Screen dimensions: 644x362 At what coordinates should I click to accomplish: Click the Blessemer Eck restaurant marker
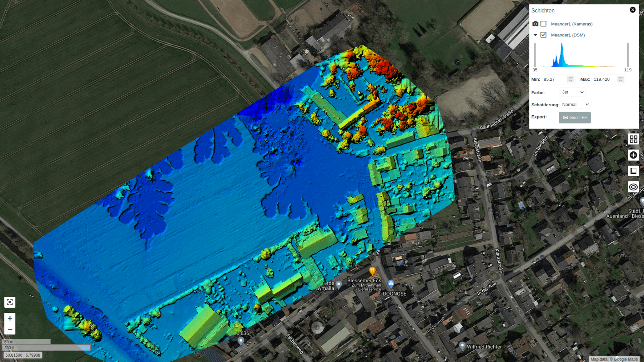coord(372,270)
